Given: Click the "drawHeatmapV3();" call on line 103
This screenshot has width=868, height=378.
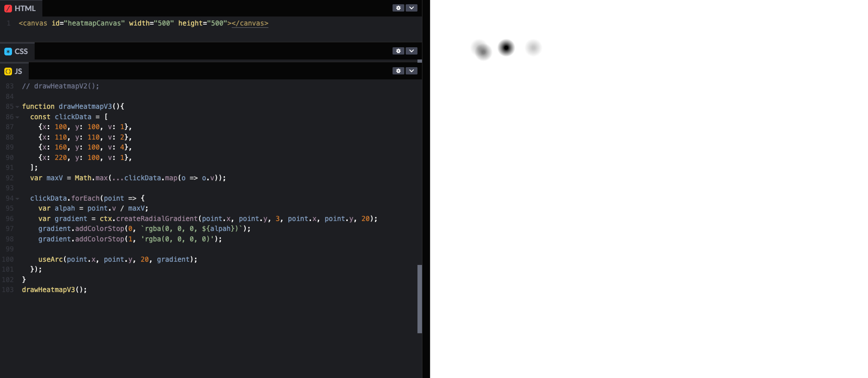Looking at the screenshot, I should click(54, 290).
